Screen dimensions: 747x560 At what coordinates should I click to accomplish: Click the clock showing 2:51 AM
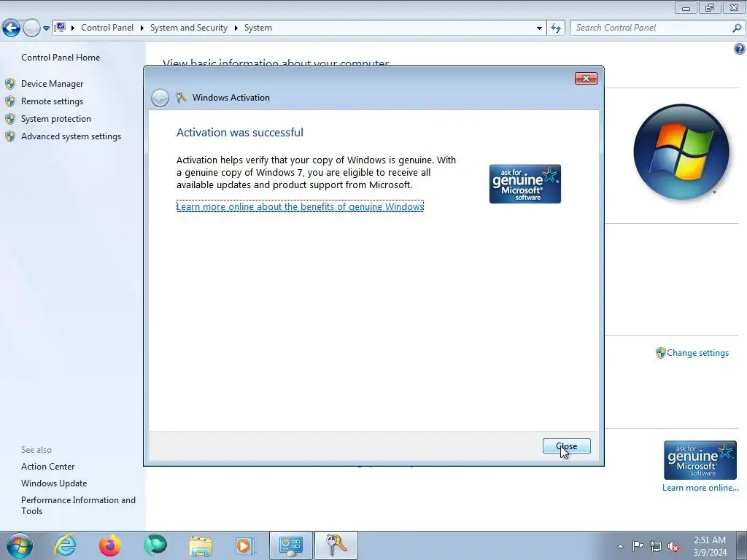pyautogui.click(x=710, y=546)
